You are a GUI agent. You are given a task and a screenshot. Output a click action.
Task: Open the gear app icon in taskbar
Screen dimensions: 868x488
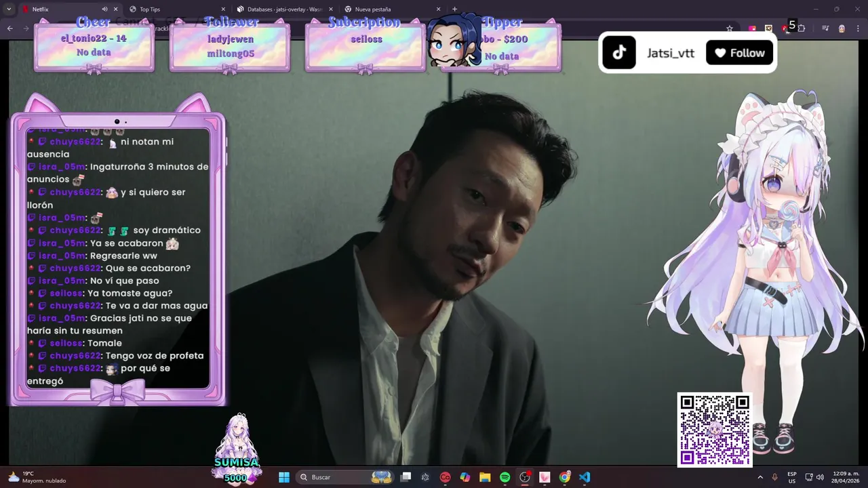(x=425, y=477)
